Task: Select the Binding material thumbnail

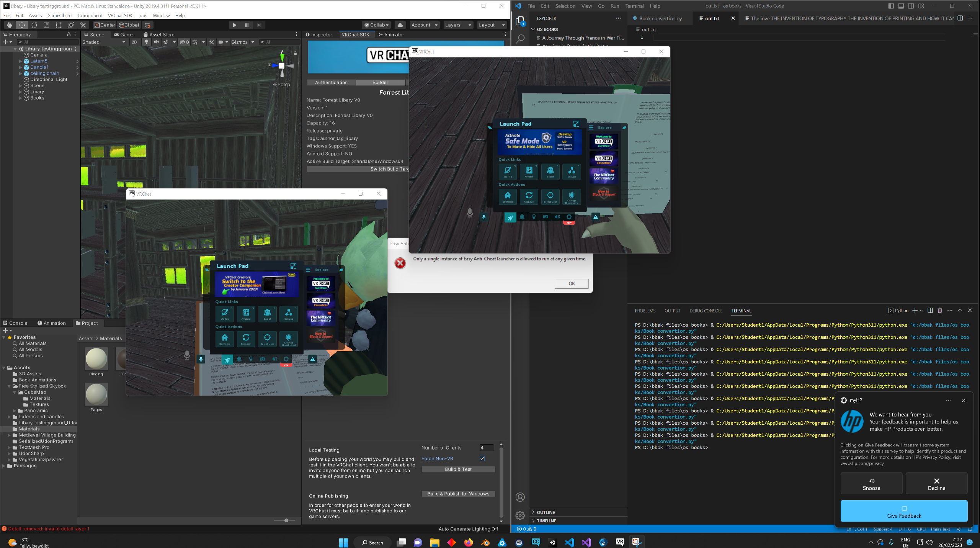Action: tap(96, 359)
